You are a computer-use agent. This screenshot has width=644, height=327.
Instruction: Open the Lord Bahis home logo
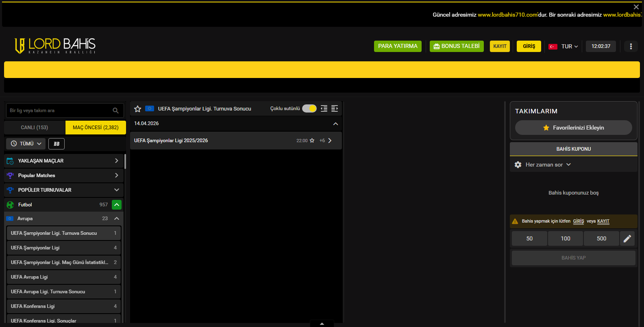[x=55, y=46]
